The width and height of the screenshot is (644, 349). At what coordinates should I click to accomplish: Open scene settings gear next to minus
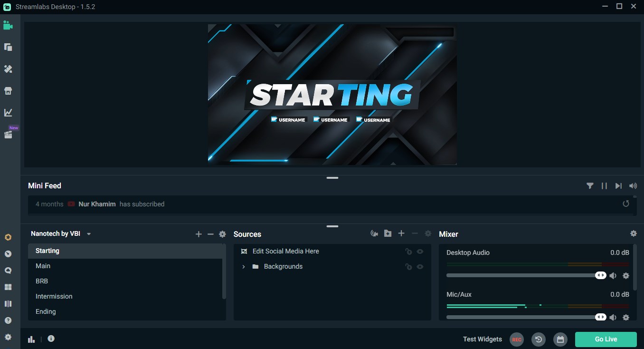pyautogui.click(x=222, y=234)
